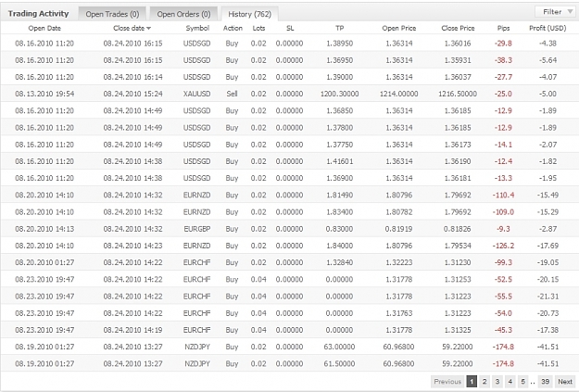The height and width of the screenshot is (392, 579).
Task: Click profit value -4.38
Action: point(548,44)
